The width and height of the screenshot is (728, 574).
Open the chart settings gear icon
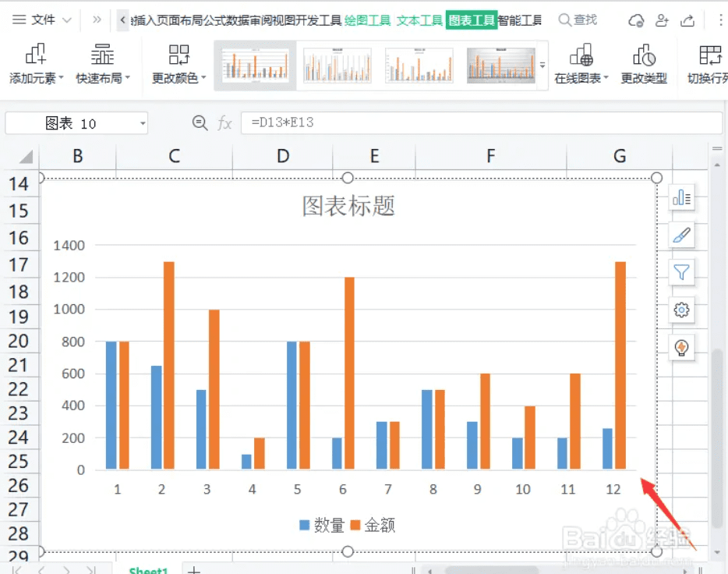[x=682, y=310]
